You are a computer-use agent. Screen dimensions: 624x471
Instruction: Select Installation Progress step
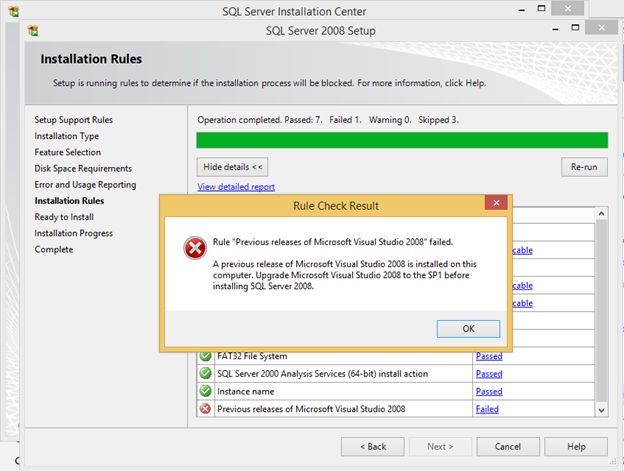(x=74, y=233)
